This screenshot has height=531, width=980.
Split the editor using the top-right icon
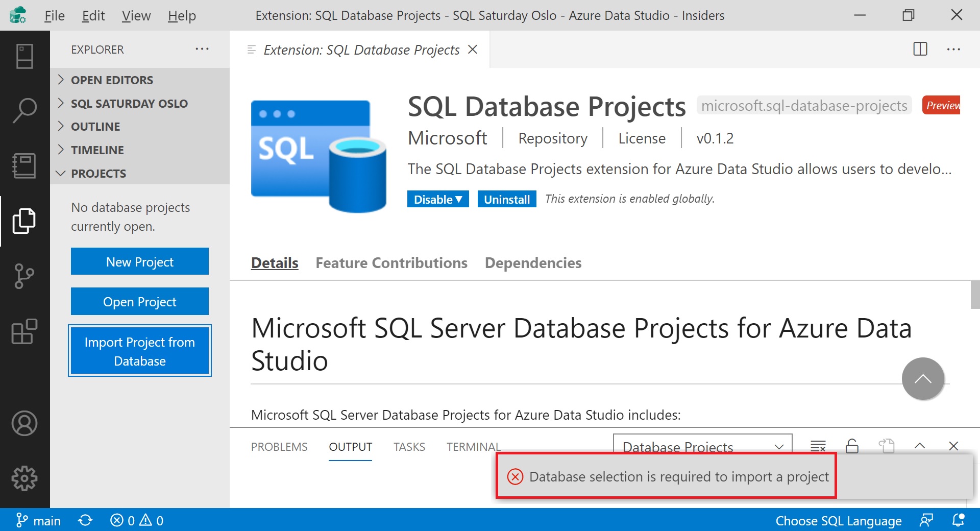coord(920,49)
